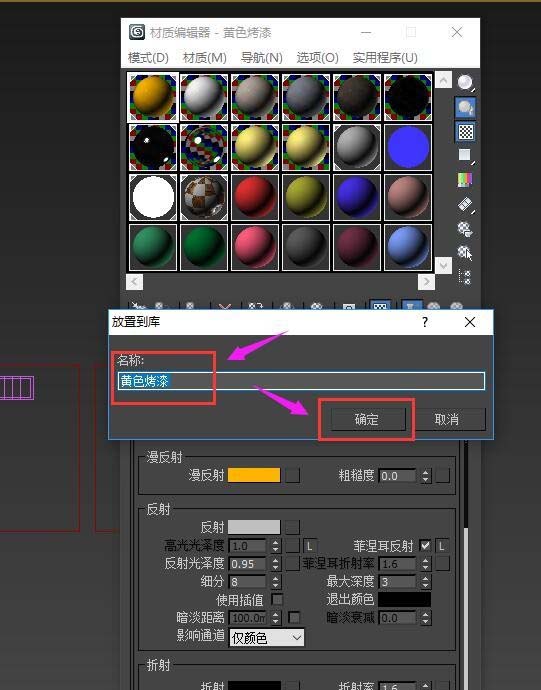Click the map button next to 漫反射 swatch
Image resolution: width=541 pixels, height=690 pixels.
(x=293, y=475)
